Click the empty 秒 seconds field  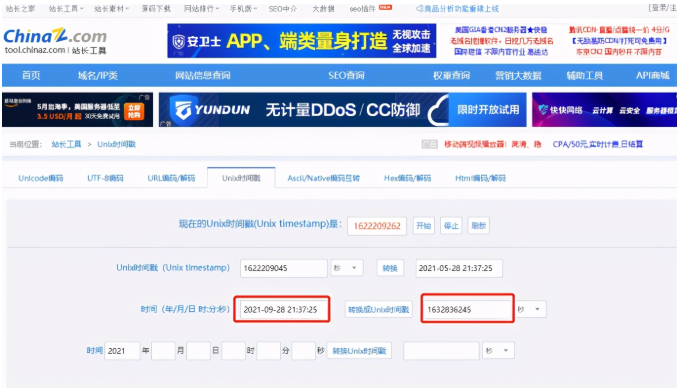304,351
